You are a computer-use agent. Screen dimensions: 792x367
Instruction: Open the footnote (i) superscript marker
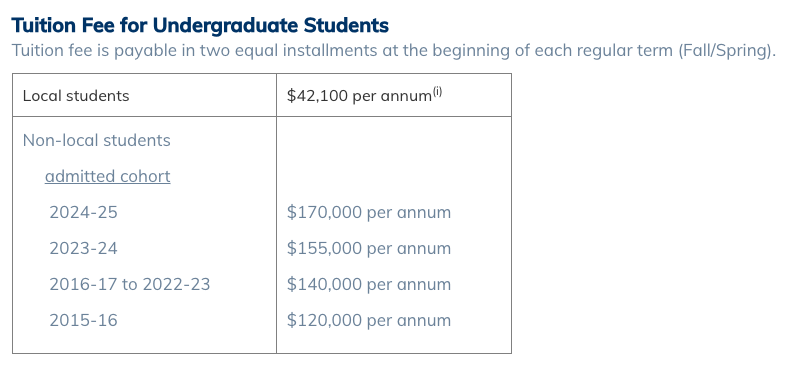tap(437, 92)
